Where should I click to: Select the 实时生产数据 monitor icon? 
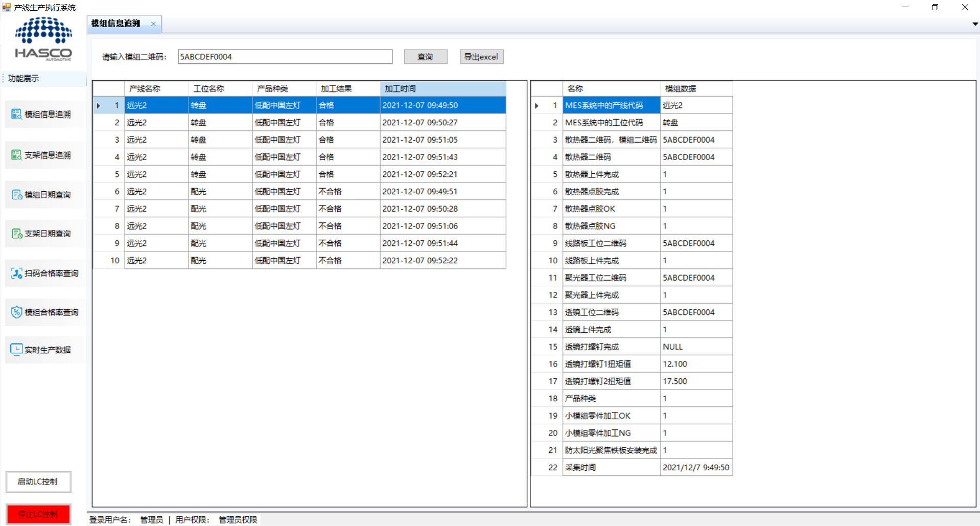tap(16, 350)
